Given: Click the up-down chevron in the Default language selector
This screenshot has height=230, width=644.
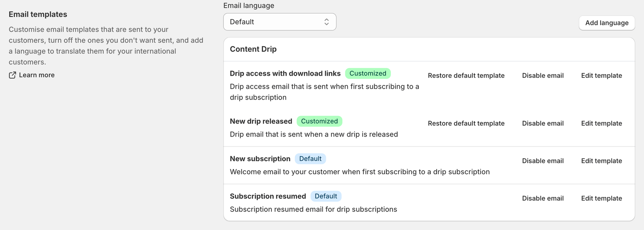Looking at the screenshot, I should [x=326, y=22].
